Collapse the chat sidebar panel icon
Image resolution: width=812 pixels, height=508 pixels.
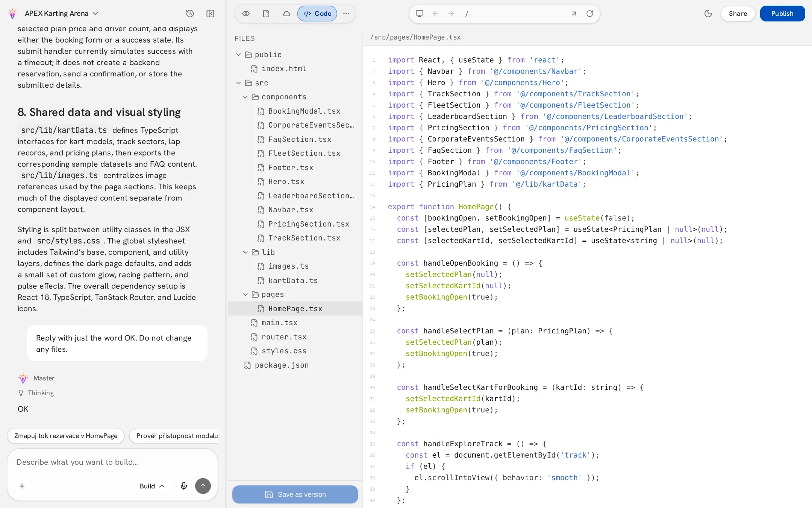point(210,14)
